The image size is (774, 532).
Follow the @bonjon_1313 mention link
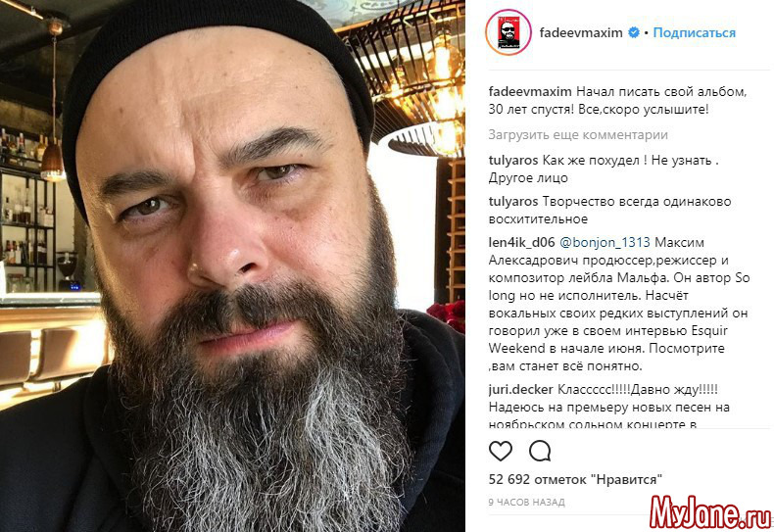click(605, 242)
